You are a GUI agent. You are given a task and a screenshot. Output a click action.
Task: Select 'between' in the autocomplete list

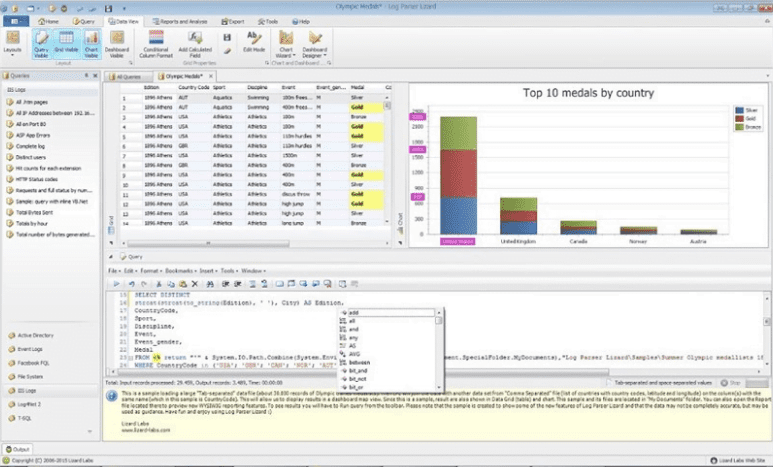pyautogui.click(x=359, y=362)
